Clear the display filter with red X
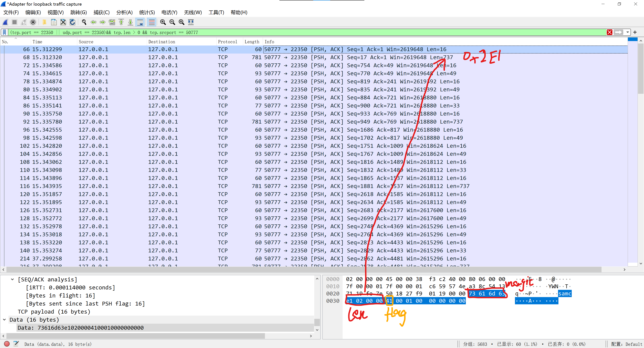Viewport: 644px width, 348px height. click(610, 32)
